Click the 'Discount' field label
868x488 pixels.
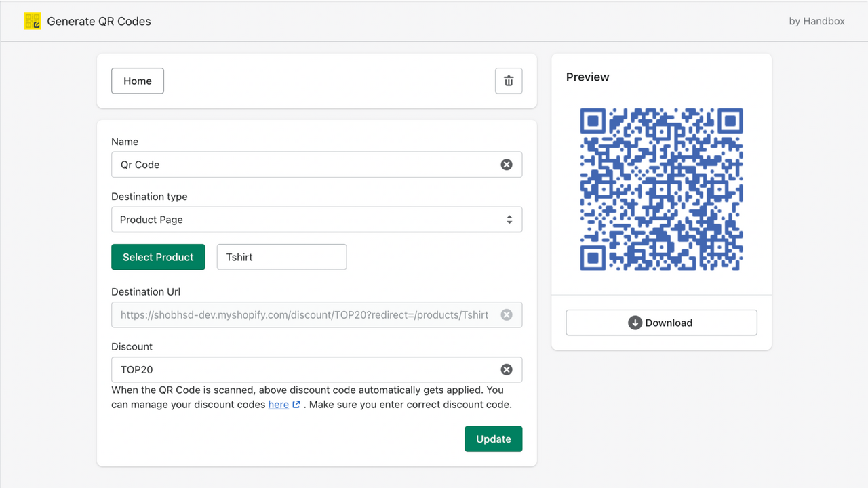pyautogui.click(x=132, y=346)
